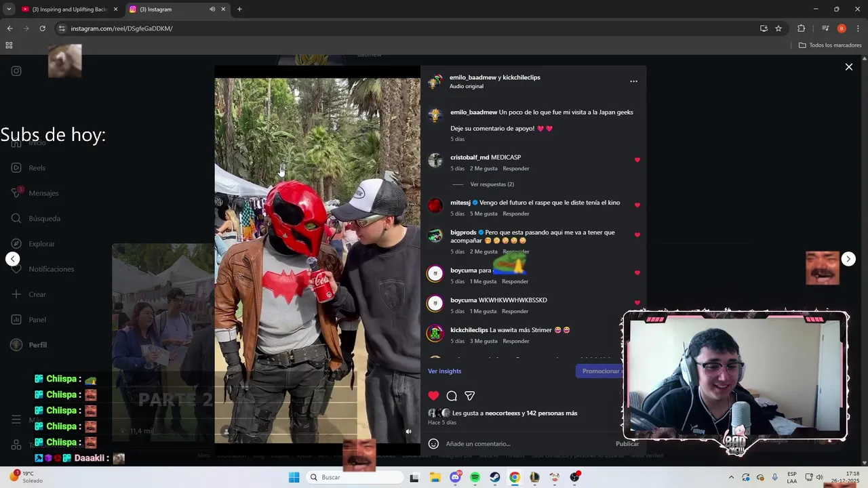The image size is (868, 488).
Task: Share the reel with the paper plane icon
Action: [469, 396]
